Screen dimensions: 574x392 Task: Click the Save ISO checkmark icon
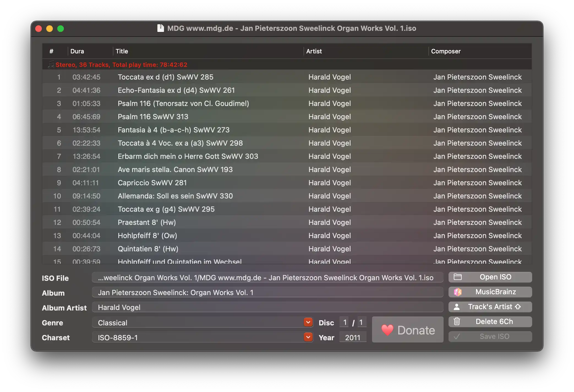pyautogui.click(x=457, y=336)
